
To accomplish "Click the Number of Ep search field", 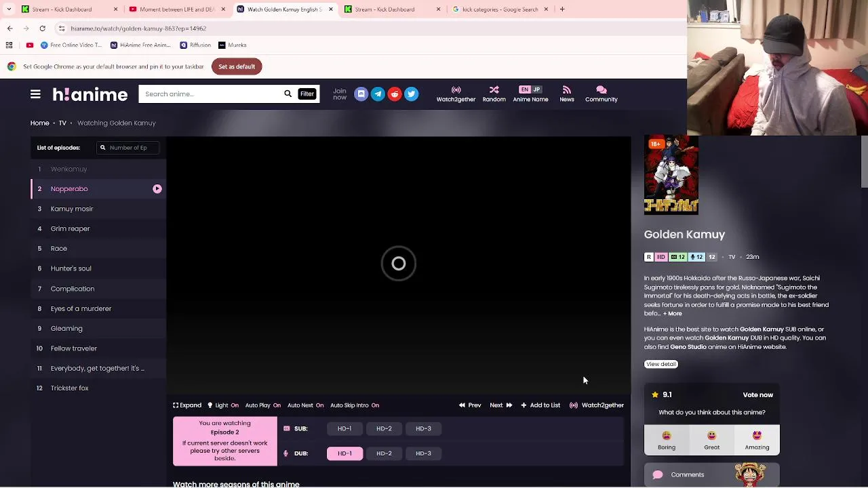I will (128, 148).
